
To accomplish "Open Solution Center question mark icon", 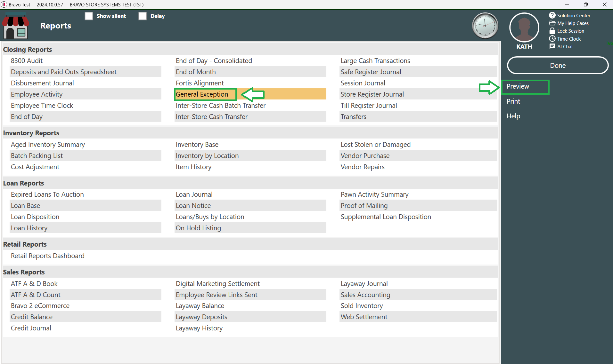I will click(x=552, y=15).
